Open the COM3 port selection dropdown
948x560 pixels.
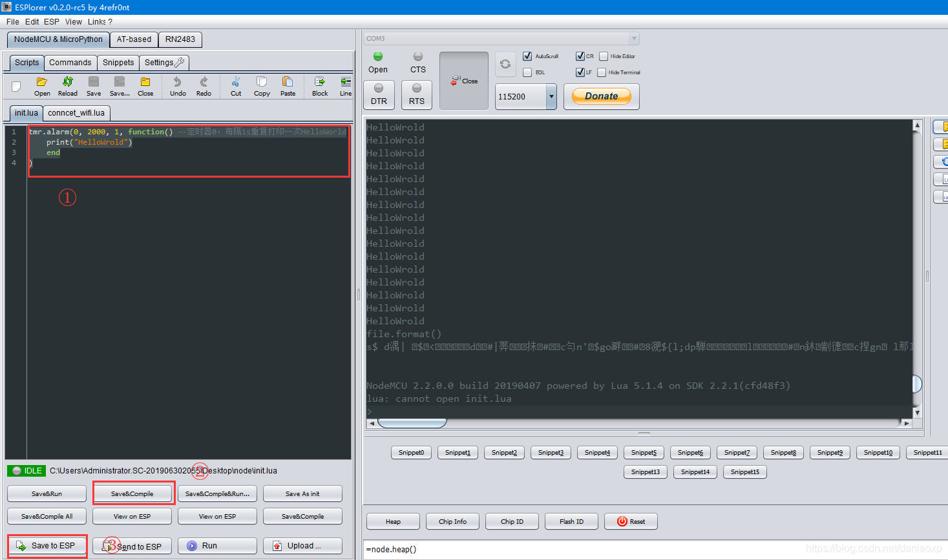(634, 38)
